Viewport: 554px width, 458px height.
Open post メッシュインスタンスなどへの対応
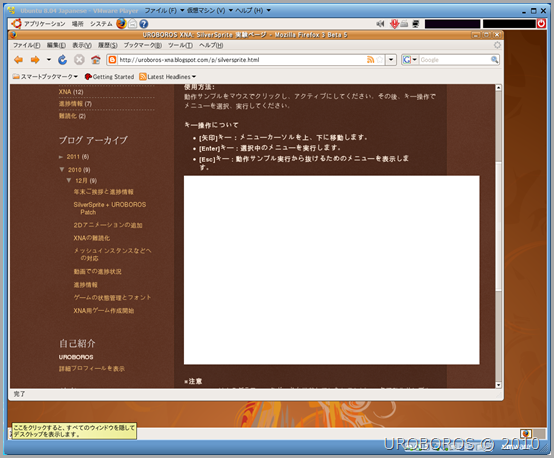[112, 254]
